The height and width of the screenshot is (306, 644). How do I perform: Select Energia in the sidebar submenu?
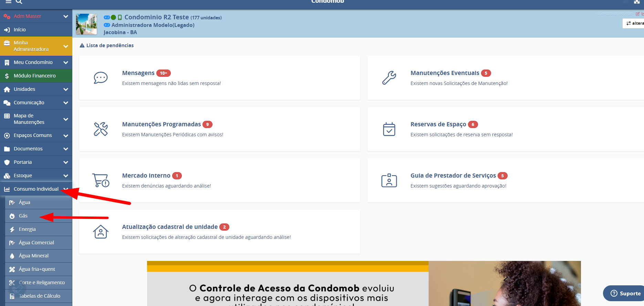[x=27, y=229]
